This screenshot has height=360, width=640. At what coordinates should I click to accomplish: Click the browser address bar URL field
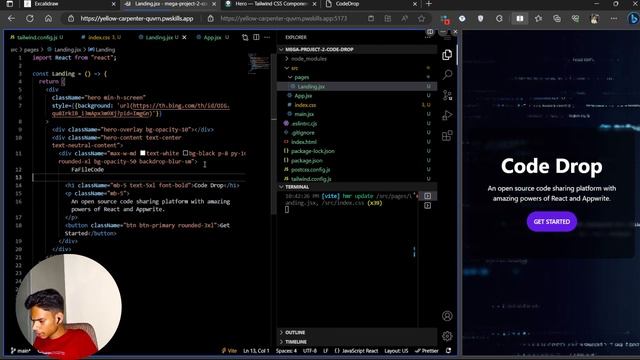(x=137, y=18)
